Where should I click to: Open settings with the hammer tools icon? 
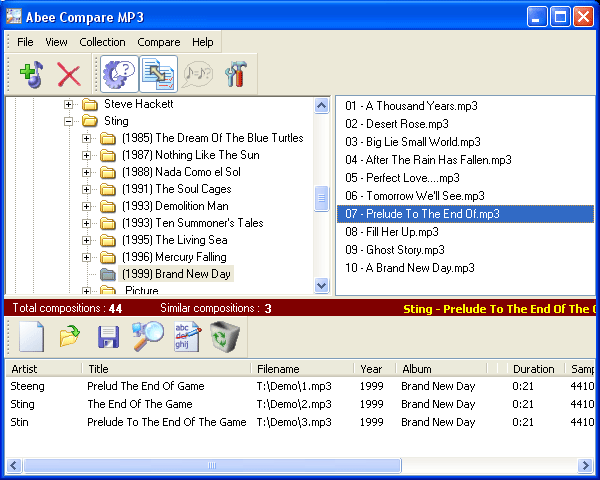click(x=236, y=74)
